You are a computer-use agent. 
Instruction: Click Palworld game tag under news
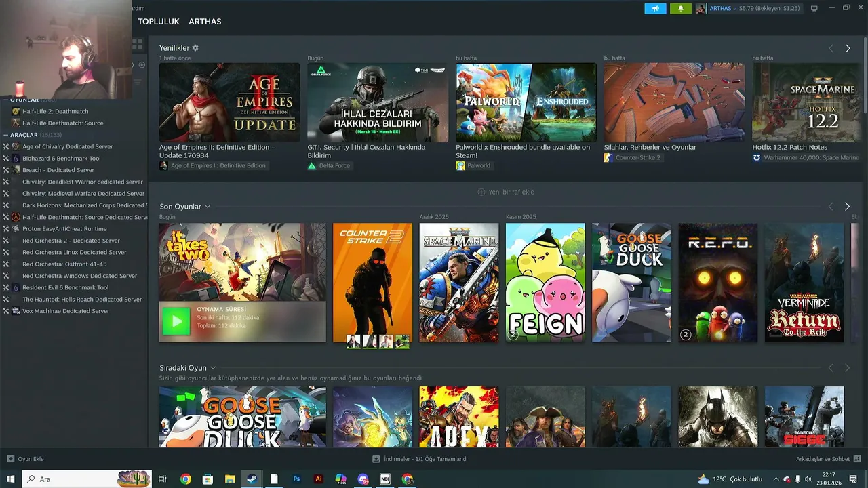473,165
